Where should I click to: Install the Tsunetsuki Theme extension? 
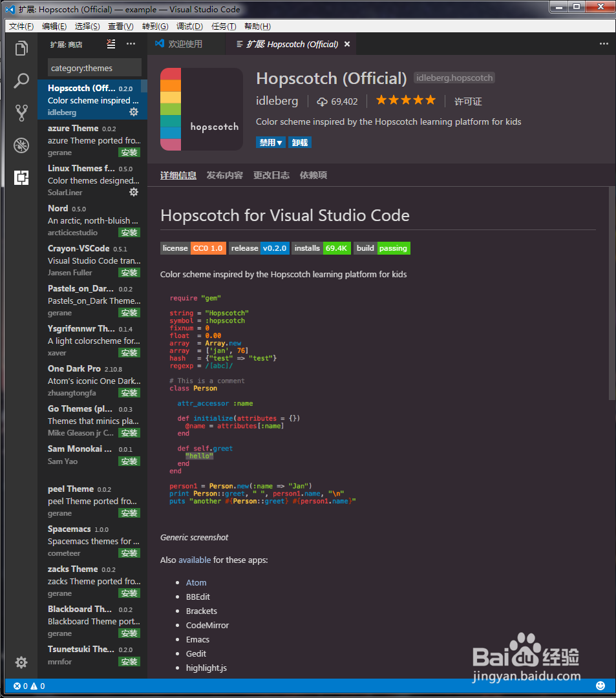coord(129,662)
